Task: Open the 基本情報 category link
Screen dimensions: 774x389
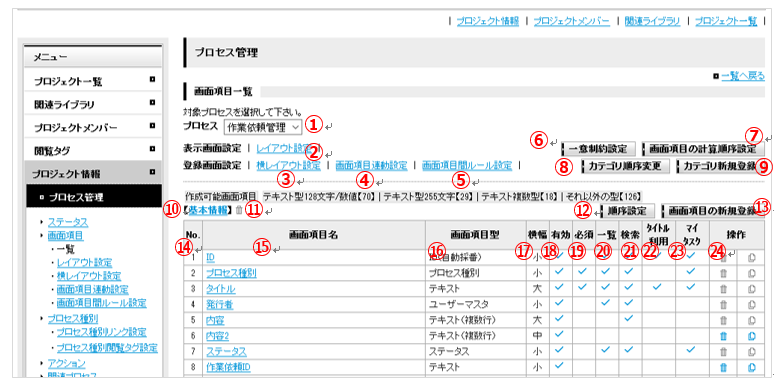Action: click(x=207, y=210)
